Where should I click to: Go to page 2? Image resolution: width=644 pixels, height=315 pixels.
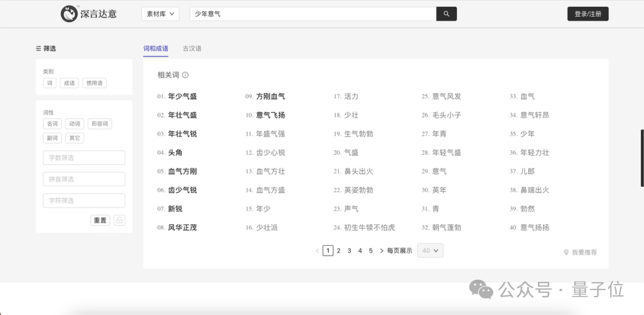(339, 251)
